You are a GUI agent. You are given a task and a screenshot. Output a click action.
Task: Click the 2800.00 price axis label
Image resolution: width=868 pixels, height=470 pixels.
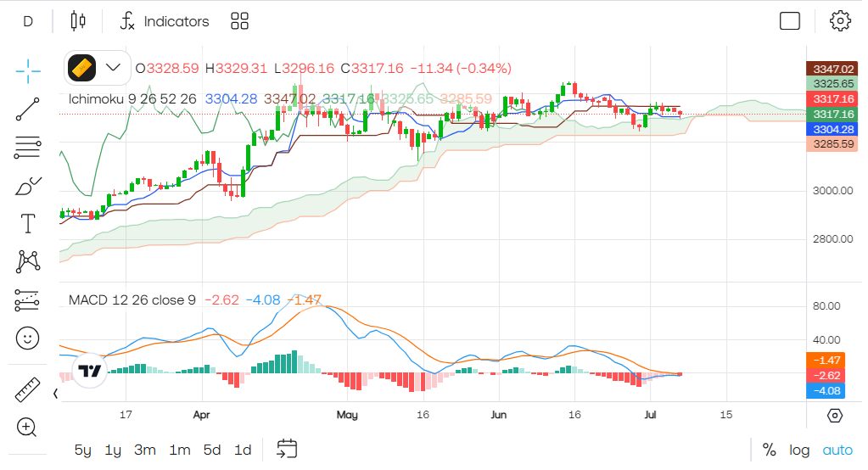tap(832, 239)
